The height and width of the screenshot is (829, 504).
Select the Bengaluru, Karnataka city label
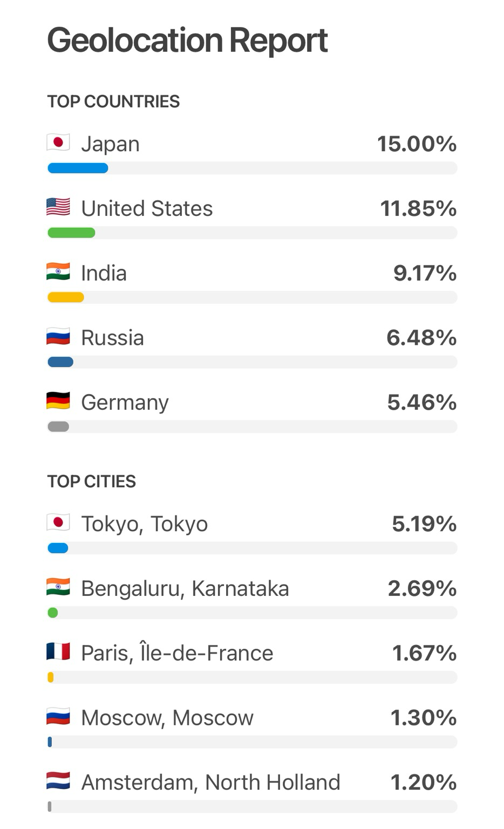185,588
